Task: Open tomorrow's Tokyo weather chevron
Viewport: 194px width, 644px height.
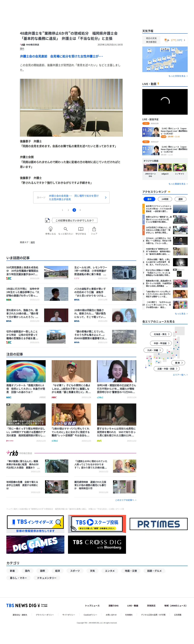Action: click(184, 40)
